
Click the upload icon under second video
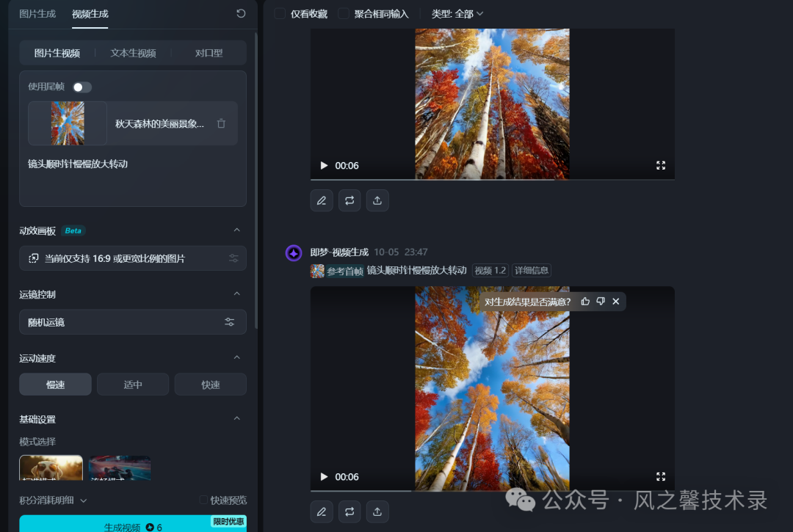coord(377,511)
